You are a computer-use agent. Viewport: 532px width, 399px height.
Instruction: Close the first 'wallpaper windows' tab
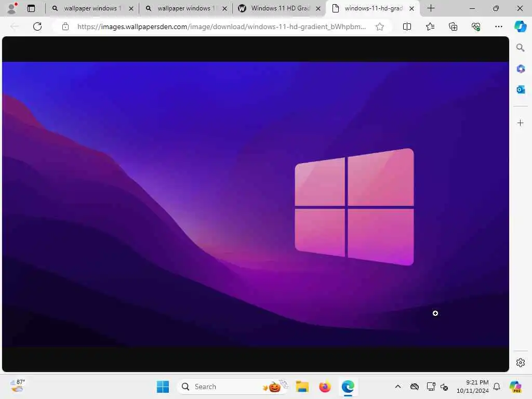(131, 8)
